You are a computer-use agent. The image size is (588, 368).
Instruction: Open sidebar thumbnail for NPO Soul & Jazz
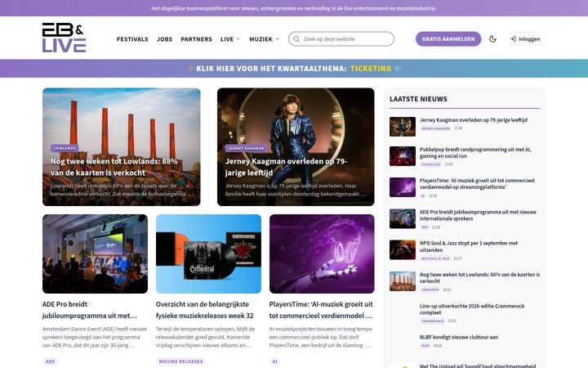(403, 250)
